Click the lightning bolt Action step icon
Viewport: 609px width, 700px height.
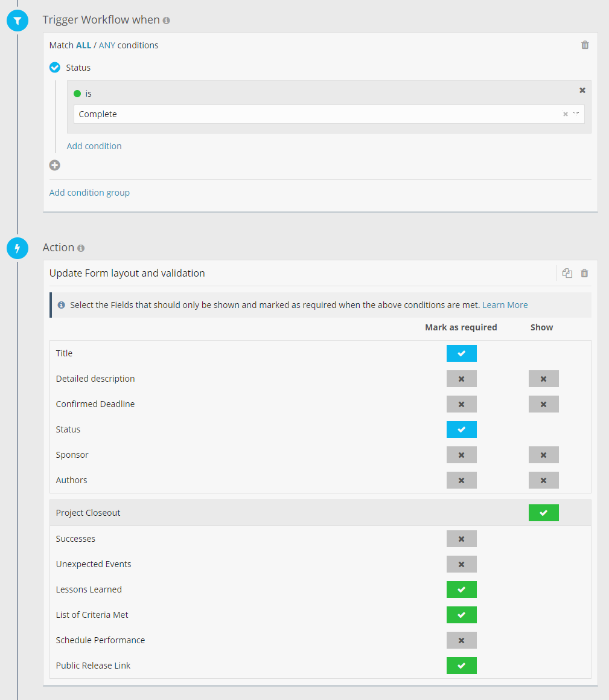18,248
